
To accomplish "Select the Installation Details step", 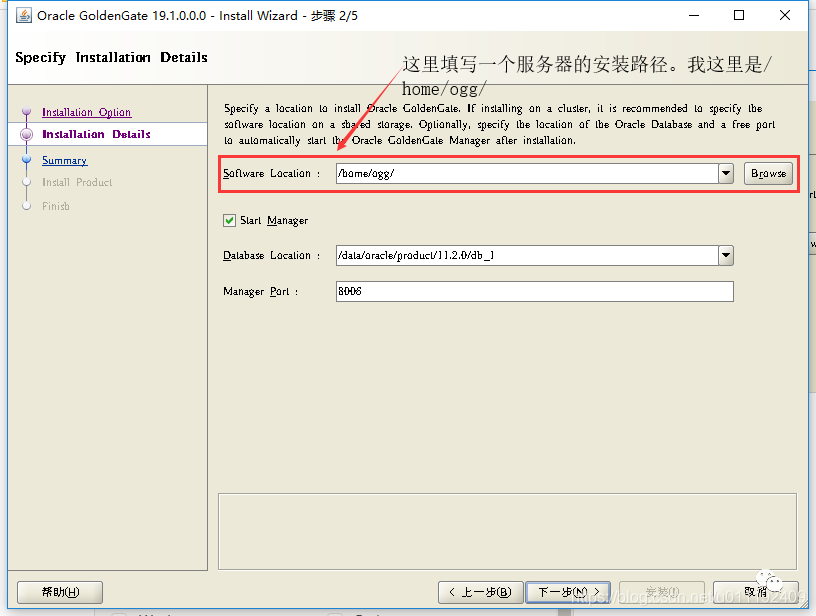I will 96,134.
